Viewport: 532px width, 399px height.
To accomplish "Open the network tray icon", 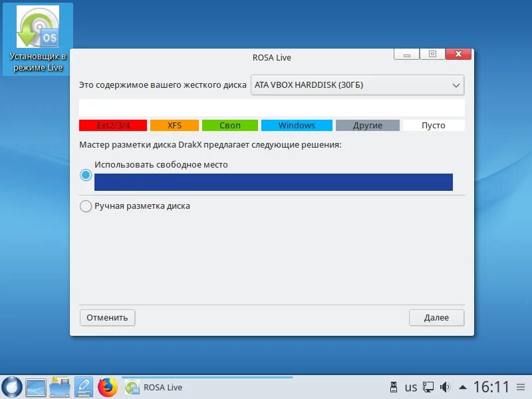I will click(x=428, y=387).
